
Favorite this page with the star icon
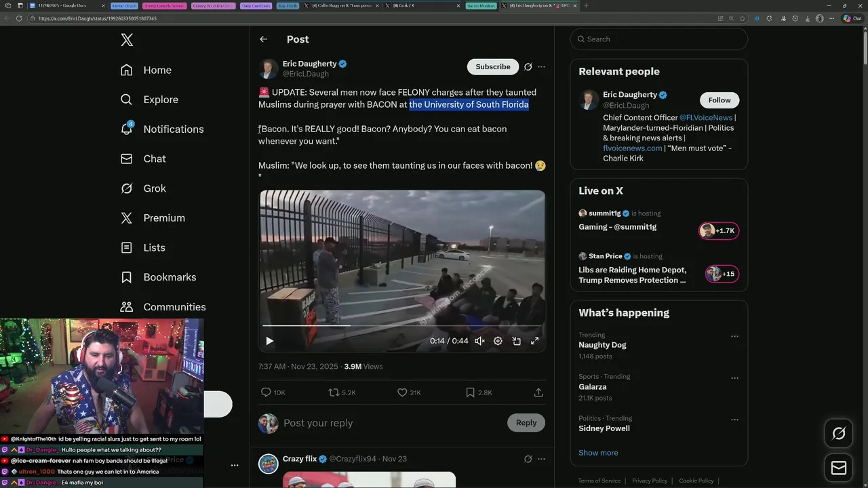[x=743, y=18]
